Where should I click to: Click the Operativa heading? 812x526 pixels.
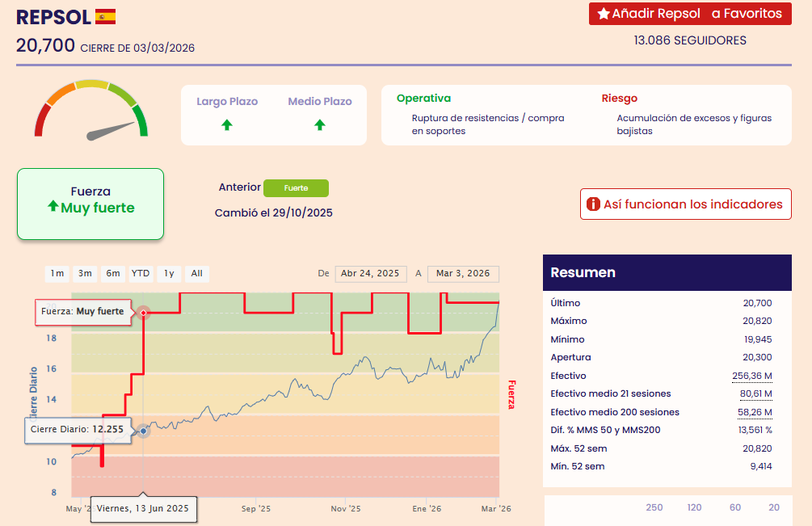(423, 99)
